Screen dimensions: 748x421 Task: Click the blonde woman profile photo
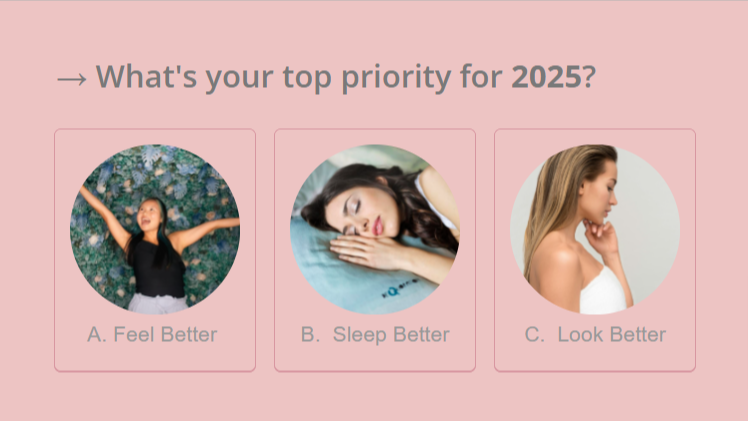595,229
